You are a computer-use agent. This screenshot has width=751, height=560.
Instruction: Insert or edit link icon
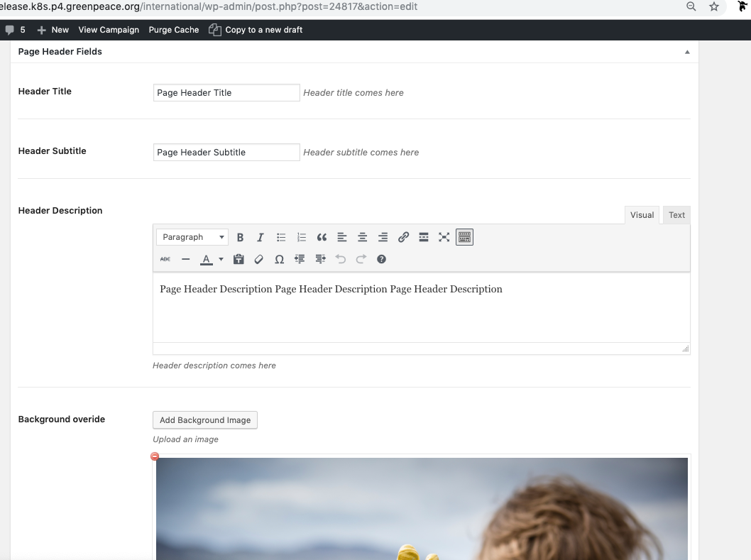[x=403, y=237]
